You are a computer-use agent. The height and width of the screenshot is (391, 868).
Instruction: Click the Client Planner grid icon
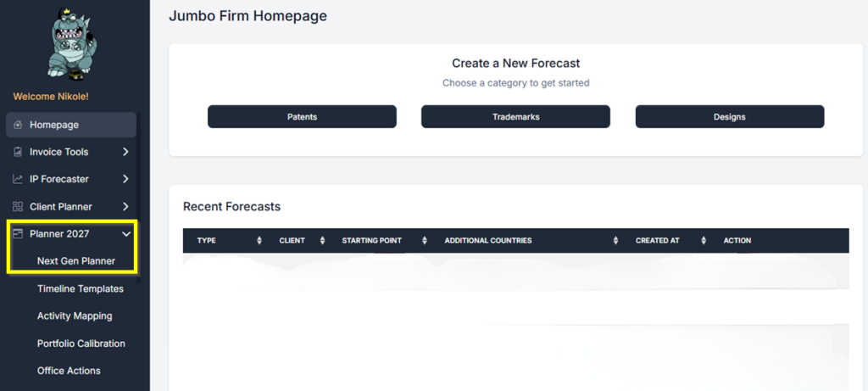click(18, 207)
